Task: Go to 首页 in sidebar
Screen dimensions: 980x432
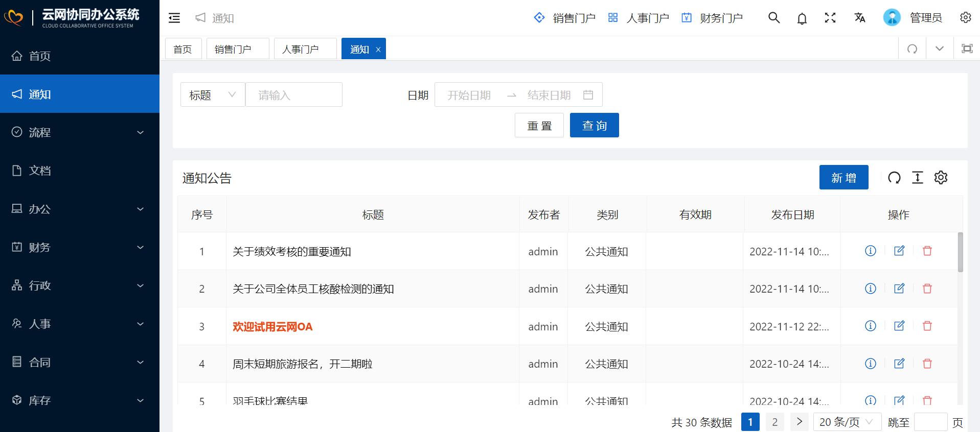Action: [80, 56]
